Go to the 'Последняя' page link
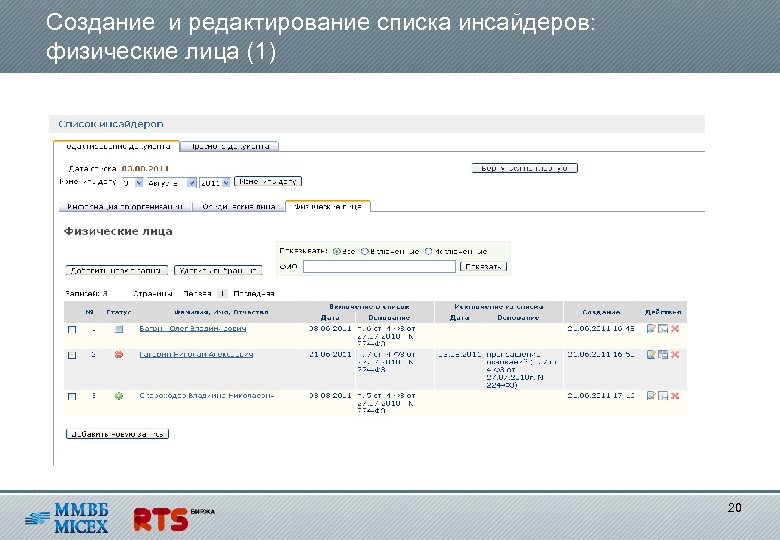Viewport: 780px width, 540px height. [x=254, y=293]
